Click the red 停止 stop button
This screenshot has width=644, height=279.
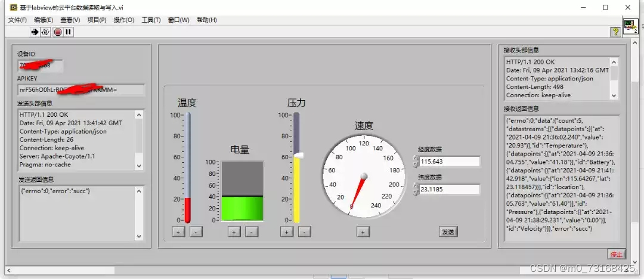click(x=617, y=254)
